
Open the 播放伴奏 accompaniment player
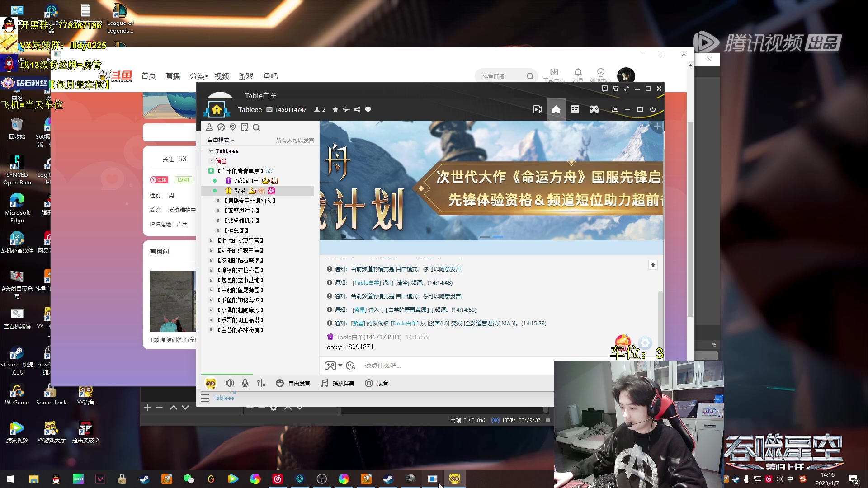coord(337,383)
